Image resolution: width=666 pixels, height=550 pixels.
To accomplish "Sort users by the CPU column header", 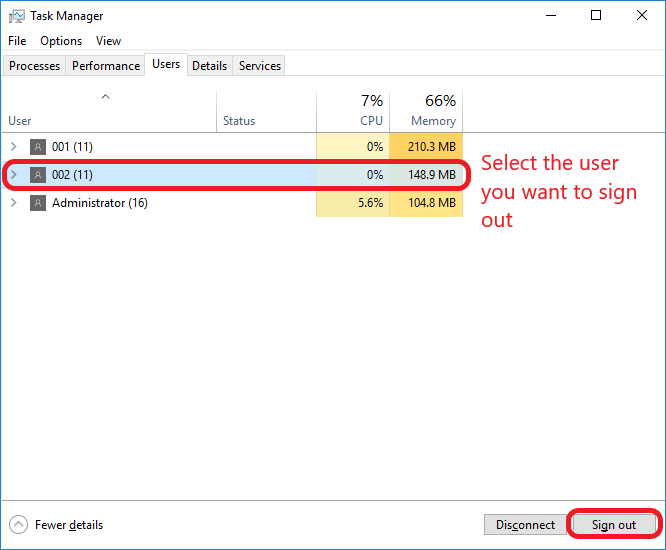I will pos(353,111).
